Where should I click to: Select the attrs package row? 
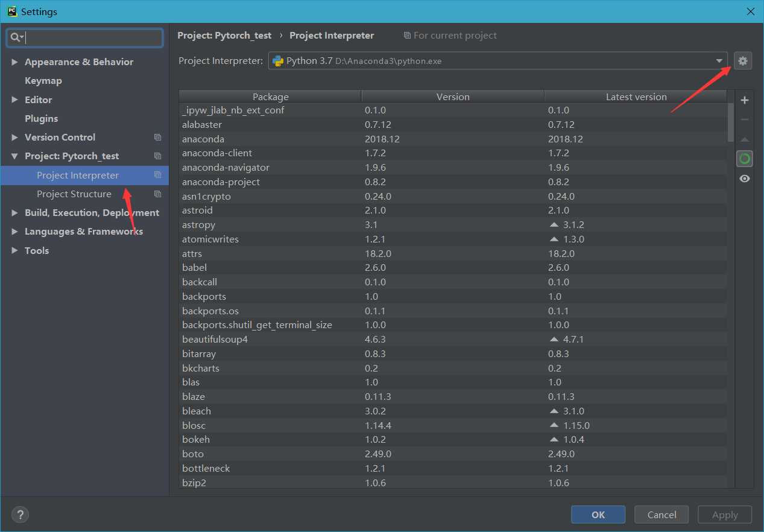(x=453, y=253)
